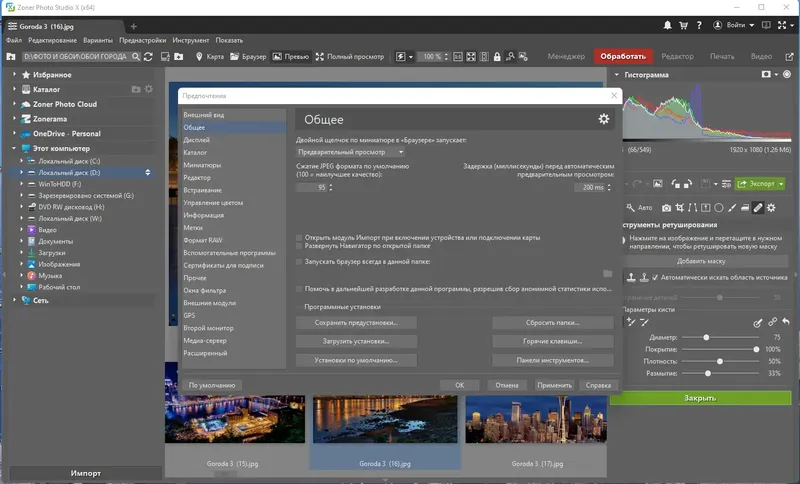The width and height of the screenshot is (800, 484).
Task: Click the Применить button
Action: click(x=553, y=384)
